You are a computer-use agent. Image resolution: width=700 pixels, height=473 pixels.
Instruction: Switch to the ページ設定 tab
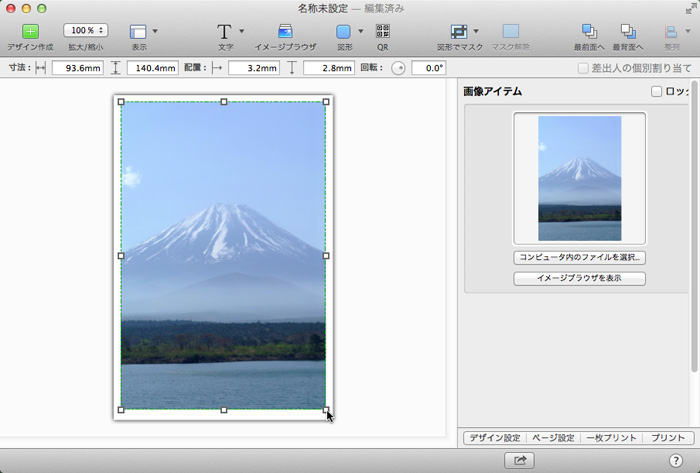tap(552, 438)
